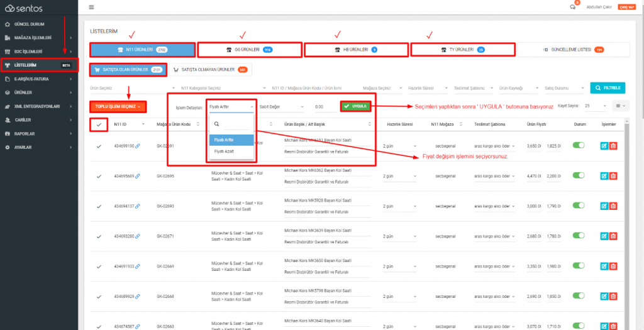Click the Filtrele button
This screenshot has width=644, height=330.
[608, 88]
